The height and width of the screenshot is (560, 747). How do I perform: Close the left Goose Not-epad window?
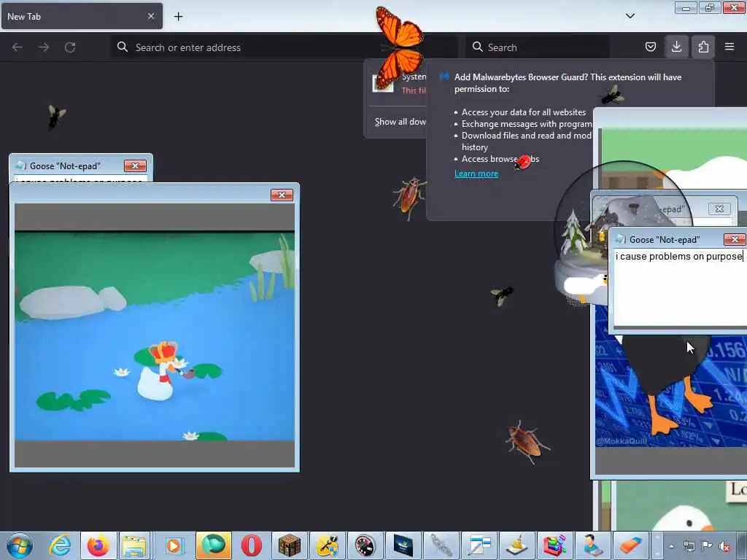pos(135,166)
